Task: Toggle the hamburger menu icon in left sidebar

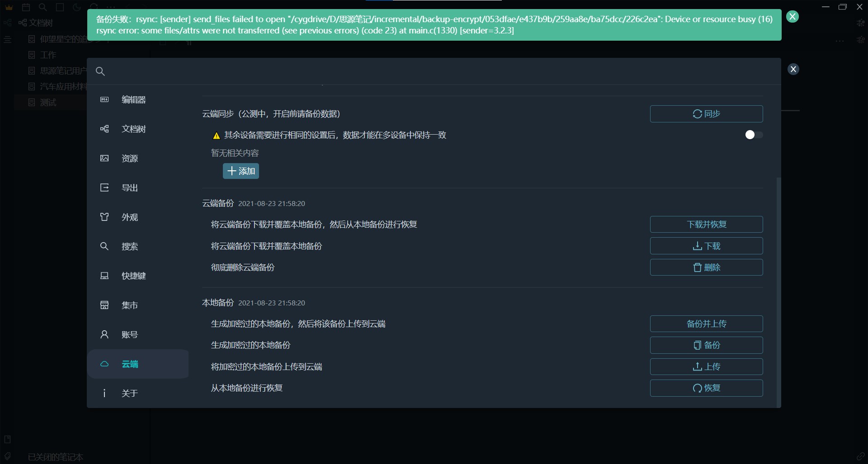Action: click(7, 39)
